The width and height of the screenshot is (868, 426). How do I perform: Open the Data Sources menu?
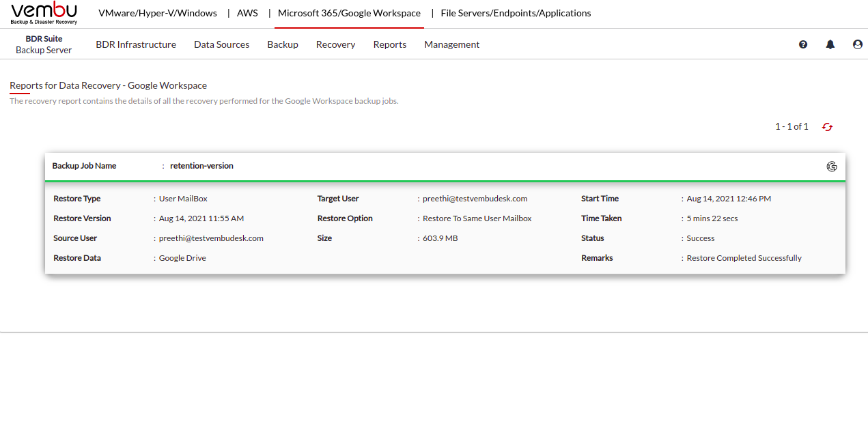point(222,44)
